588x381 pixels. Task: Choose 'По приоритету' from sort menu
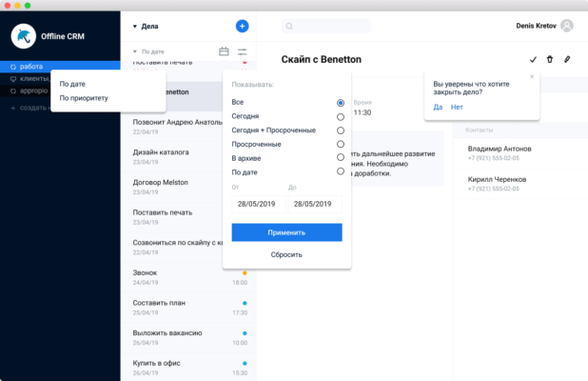84,97
